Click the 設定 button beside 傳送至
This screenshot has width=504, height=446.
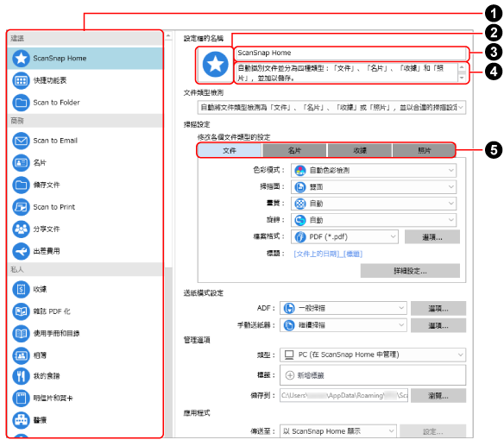point(432,431)
